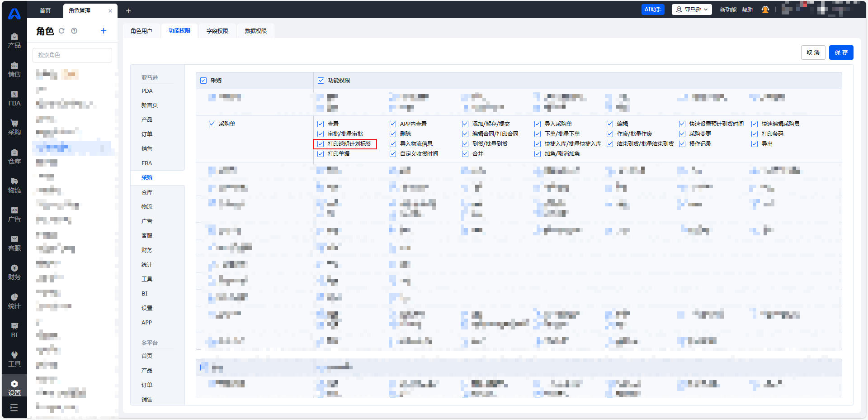The width and height of the screenshot is (868, 420).
Task: Uncheck the 打印透明计划标签 checkbox
Action: click(x=321, y=144)
